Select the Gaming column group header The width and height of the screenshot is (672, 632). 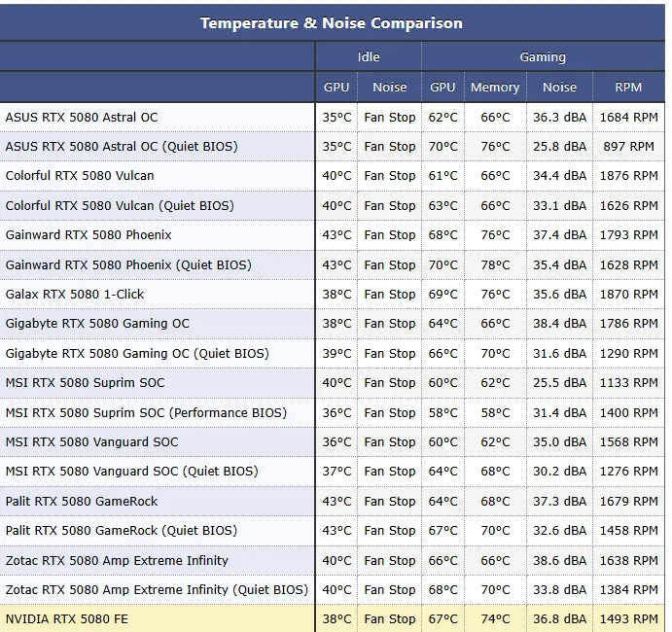[543, 56]
